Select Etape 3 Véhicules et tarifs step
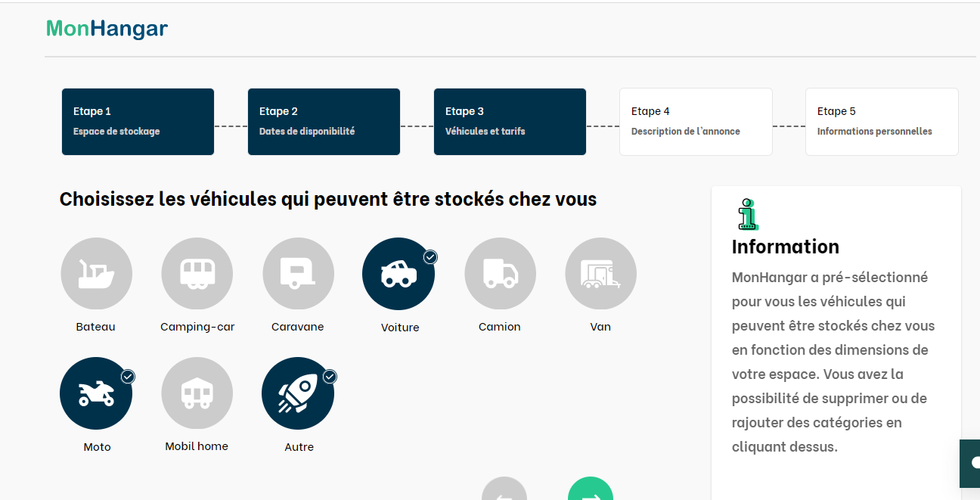 510,122
